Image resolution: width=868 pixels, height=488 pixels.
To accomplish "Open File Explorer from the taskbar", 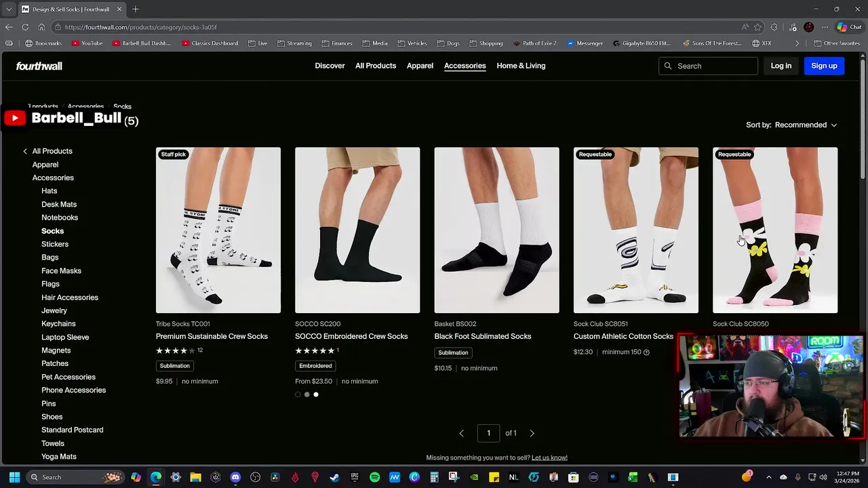I will pos(195,477).
